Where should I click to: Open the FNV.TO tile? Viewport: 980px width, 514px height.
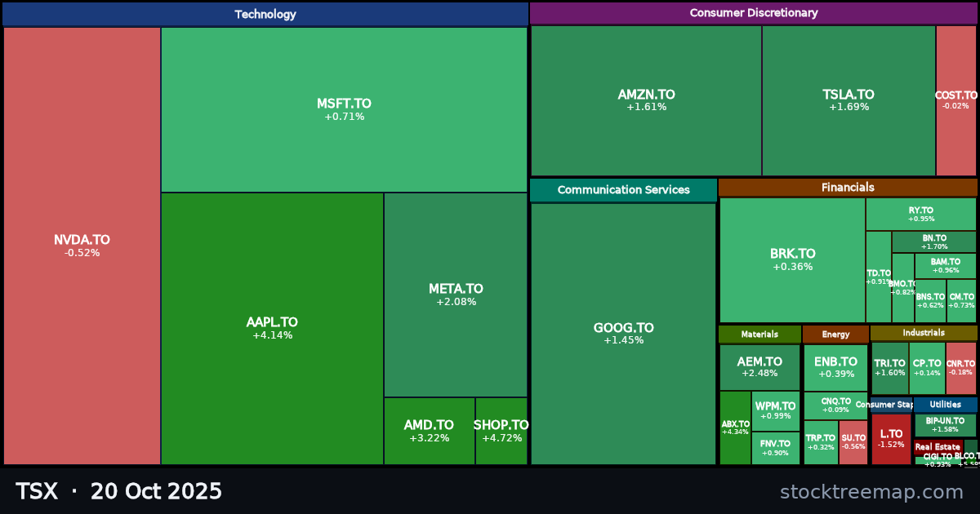[x=775, y=448]
